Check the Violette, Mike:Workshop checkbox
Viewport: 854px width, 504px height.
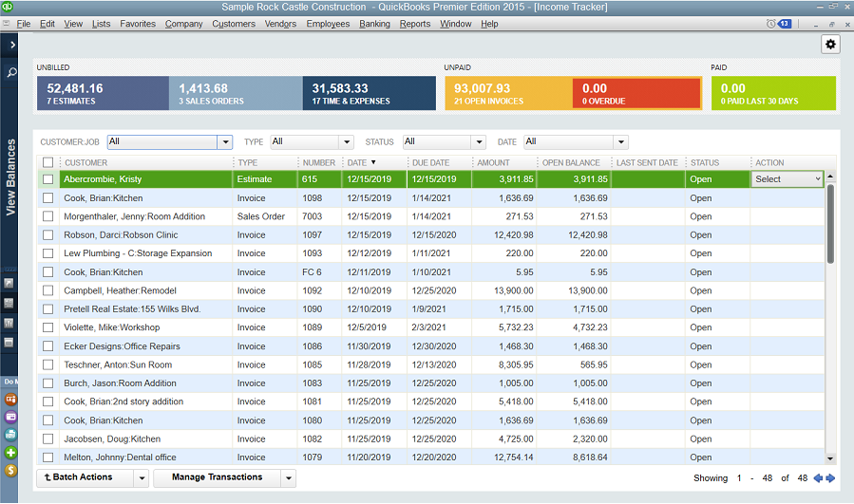47,327
